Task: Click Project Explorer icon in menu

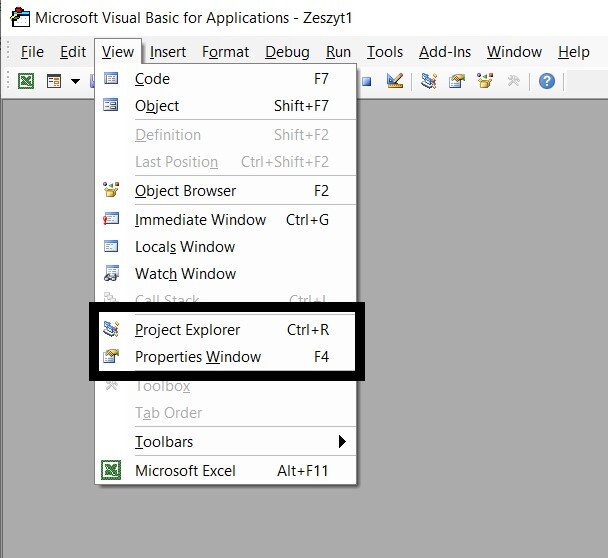Action: tap(111, 329)
